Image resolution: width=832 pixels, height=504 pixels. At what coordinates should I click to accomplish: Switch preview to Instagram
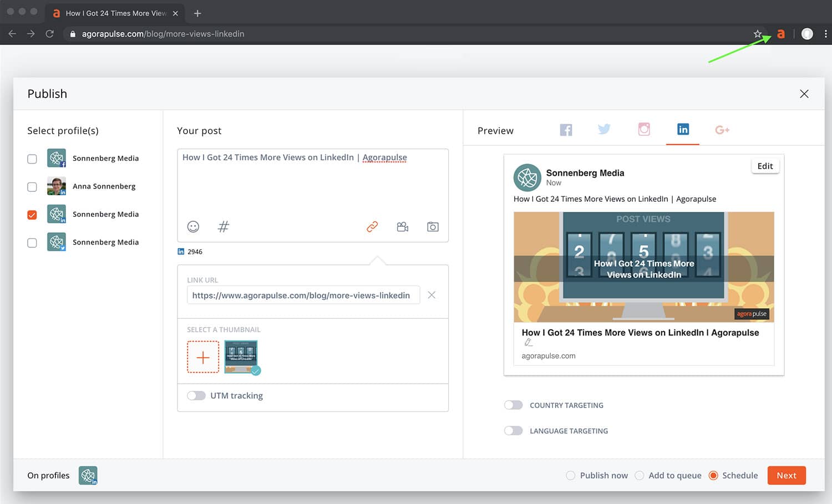click(x=644, y=129)
